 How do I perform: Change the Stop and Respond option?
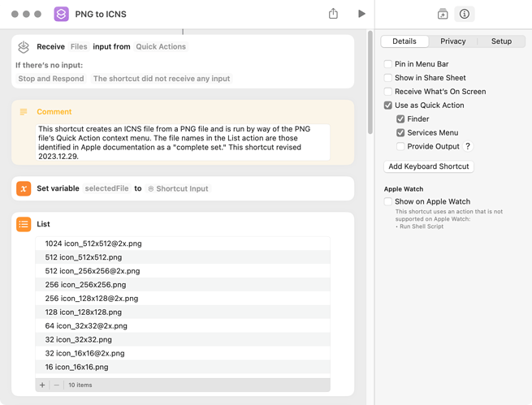(x=51, y=79)
